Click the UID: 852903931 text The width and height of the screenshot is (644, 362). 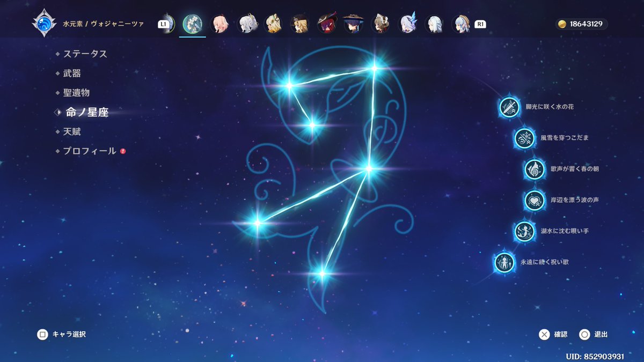pyautogui.click(x=595, y=357)
